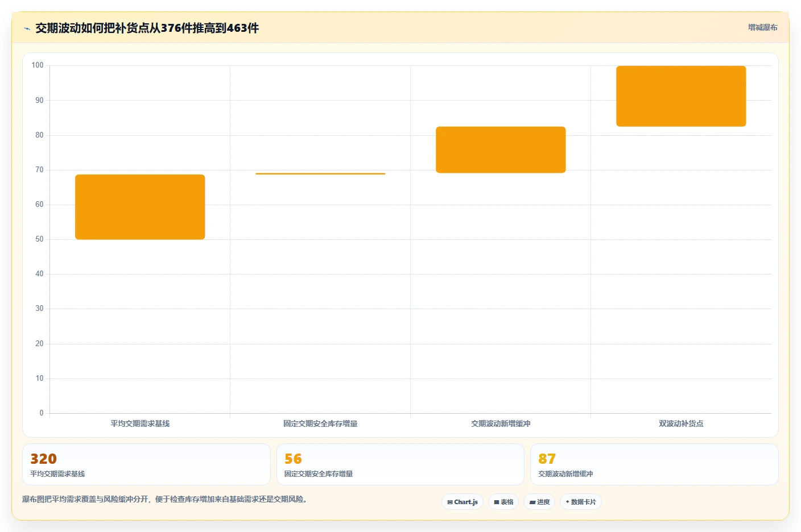The height and width of the screenshot is (532, 801).
Task: Click the lightning icon beside the chart title
Action: [x=27, y=28]
